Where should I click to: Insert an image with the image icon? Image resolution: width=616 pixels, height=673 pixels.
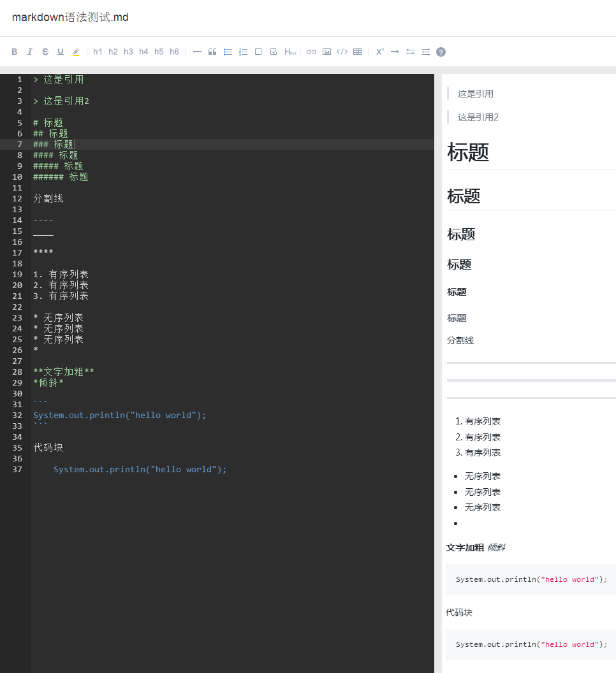point(326,52)
